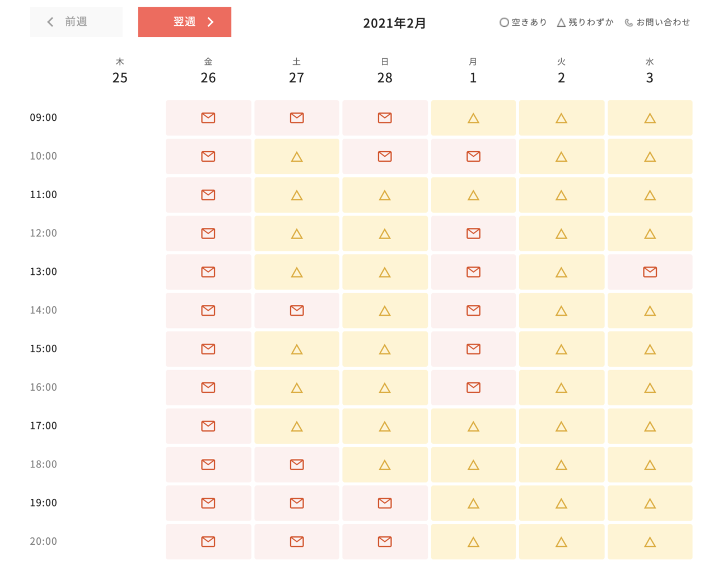The height and width of the screenshot is (571, 728).
Task: Click envelope for Wednesday 3 at 13:00
Action: (x=650, y=272)
